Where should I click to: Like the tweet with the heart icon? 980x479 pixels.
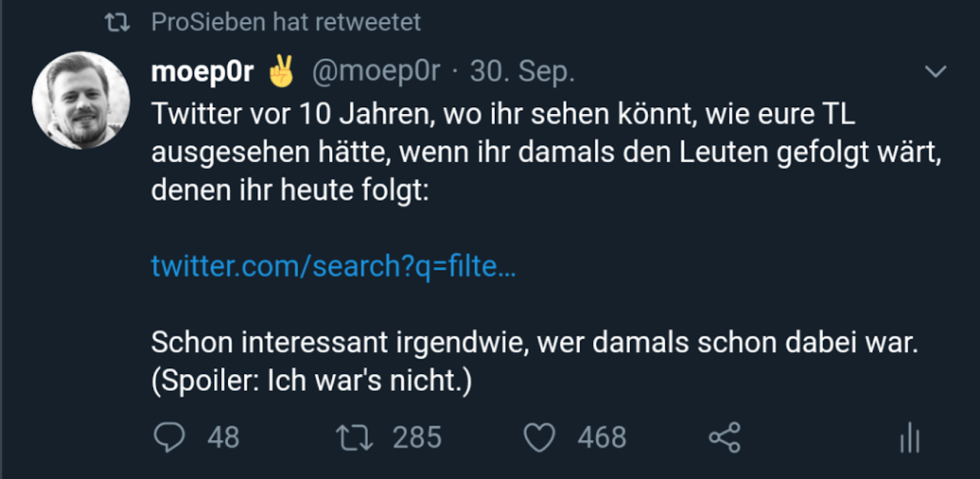click(539, 438)
